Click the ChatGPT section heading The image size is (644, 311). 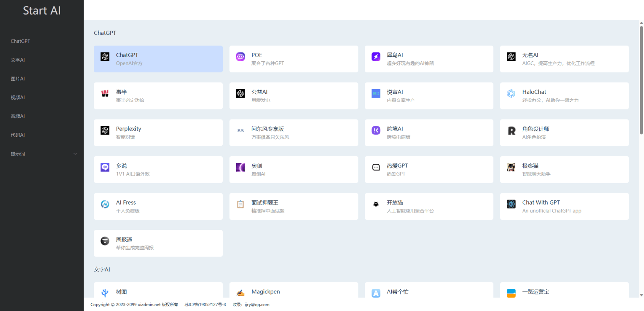point(105,33)
